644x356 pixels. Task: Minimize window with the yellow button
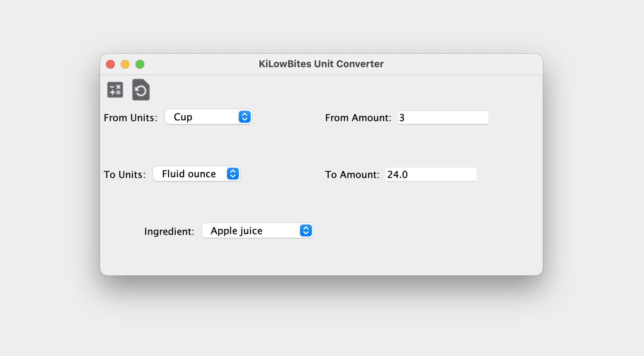(x=125, y=64)
